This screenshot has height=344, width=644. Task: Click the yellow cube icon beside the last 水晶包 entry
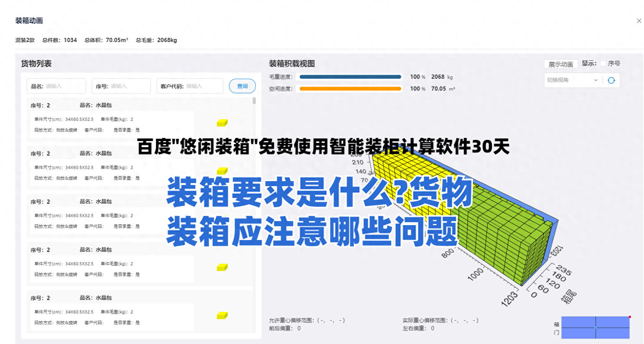click(222, 315)
